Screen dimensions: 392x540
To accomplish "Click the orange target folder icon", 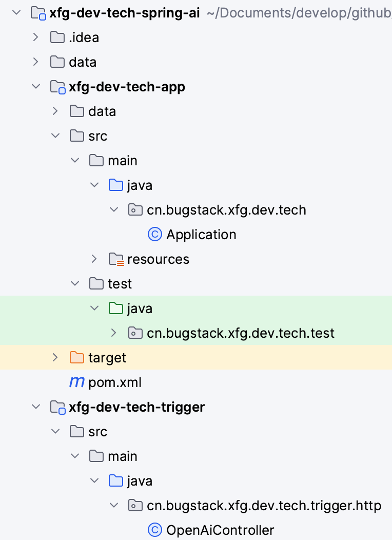I will [x=77, y=357].
